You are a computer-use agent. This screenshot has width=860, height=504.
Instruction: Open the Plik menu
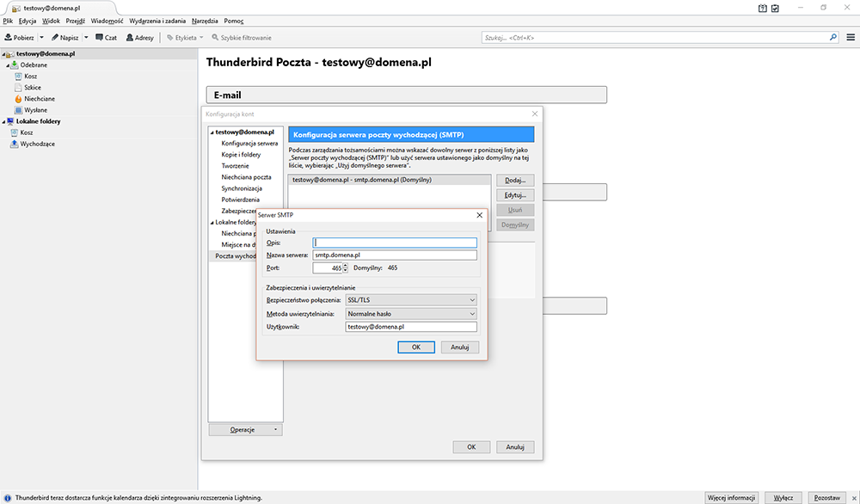[x=8, y=21]
